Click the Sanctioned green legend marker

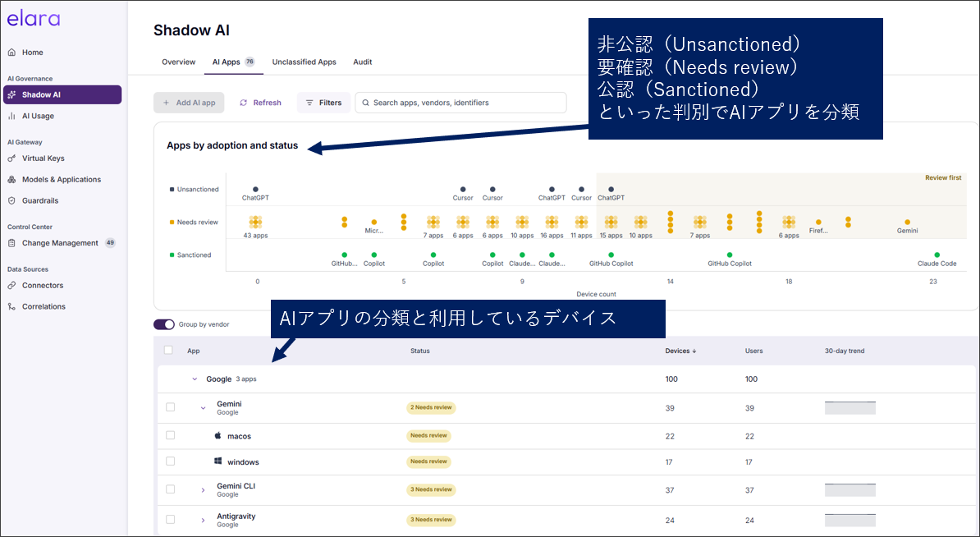click(x=172, y=255)
